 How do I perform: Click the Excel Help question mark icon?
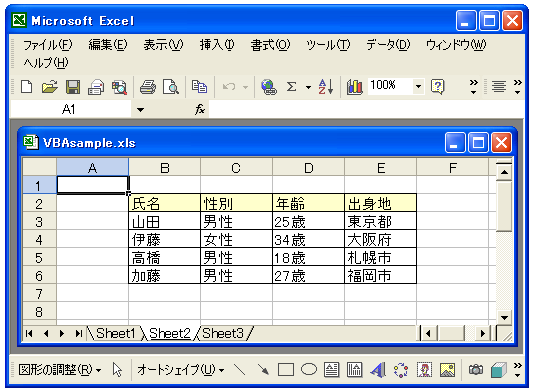click(x=437, y=87)
